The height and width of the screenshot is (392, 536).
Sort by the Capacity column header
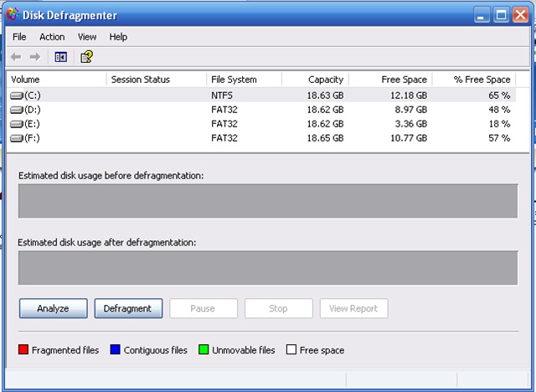(x=315, y=80)
